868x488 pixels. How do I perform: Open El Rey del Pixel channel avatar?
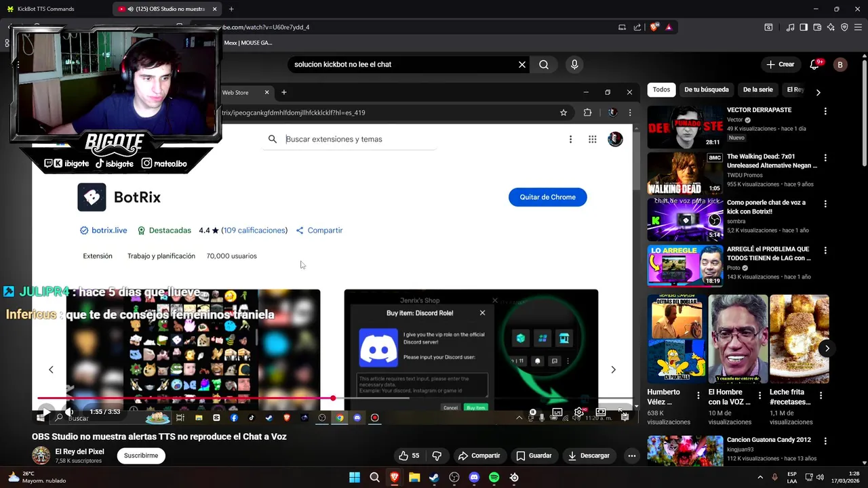click(x=41, y=455)
